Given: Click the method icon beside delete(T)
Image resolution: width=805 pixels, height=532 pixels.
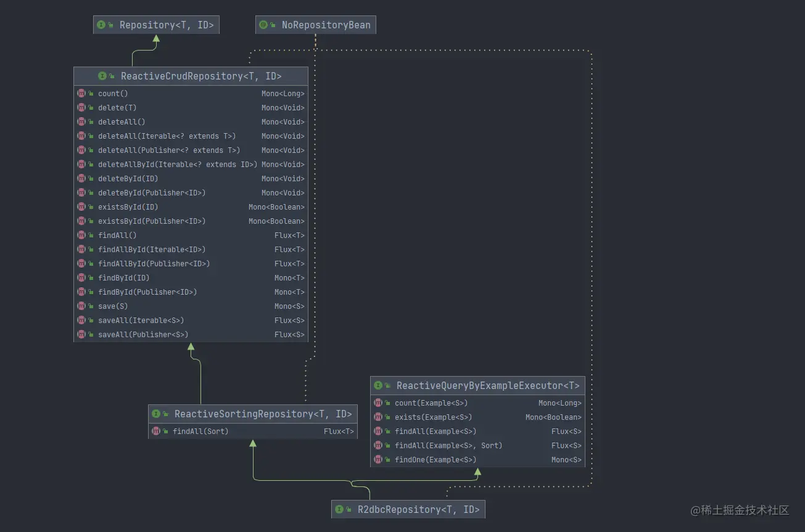Looking at the screenshot, I should click(x=81, y=108).
